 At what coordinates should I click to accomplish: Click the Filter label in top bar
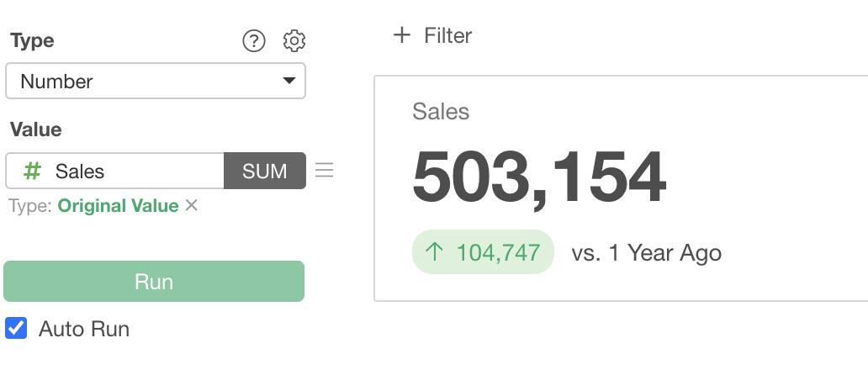click(x=448, y=35)
